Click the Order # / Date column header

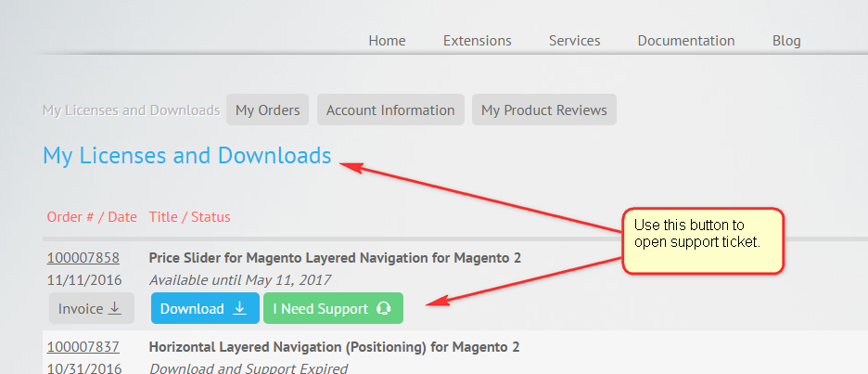pyautogui.click(x=92, y=217)
